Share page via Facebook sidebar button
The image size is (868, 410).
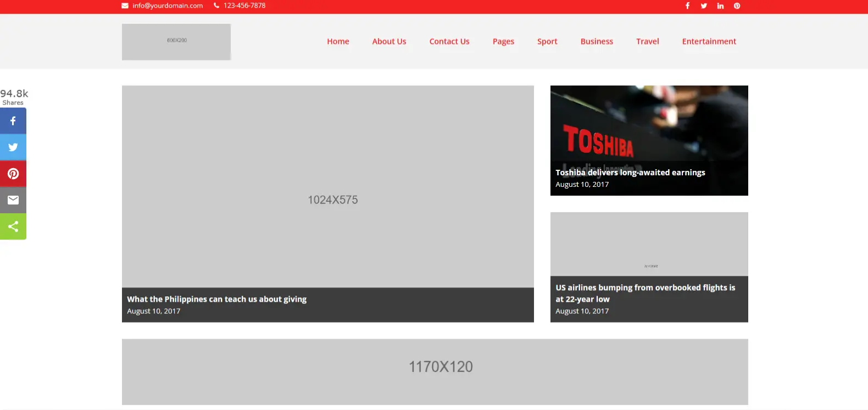13,121
